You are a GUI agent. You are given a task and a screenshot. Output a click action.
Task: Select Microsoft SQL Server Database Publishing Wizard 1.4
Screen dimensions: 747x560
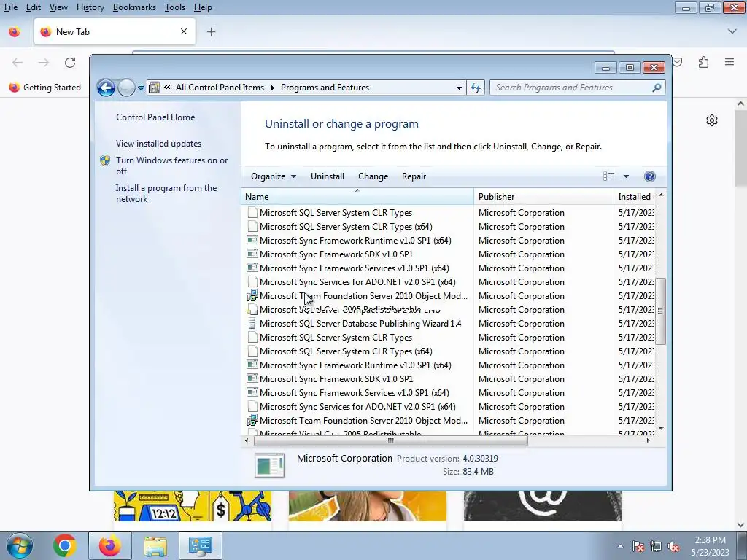click(x=360, y=323)
